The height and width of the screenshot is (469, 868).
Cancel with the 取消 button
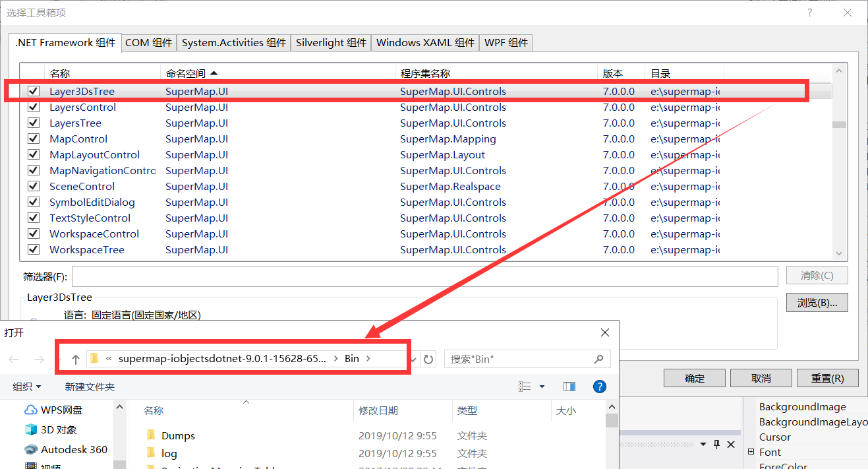point(761,378)
